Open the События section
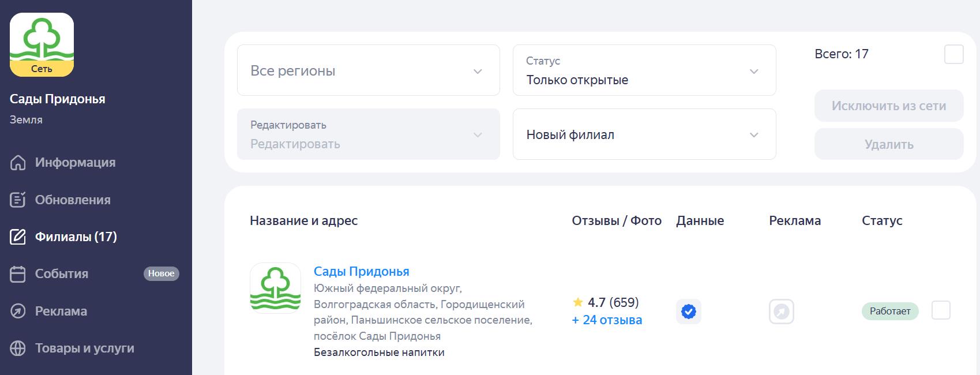The image size is (980, 375). pyautogui.click(x=62, y=274)
